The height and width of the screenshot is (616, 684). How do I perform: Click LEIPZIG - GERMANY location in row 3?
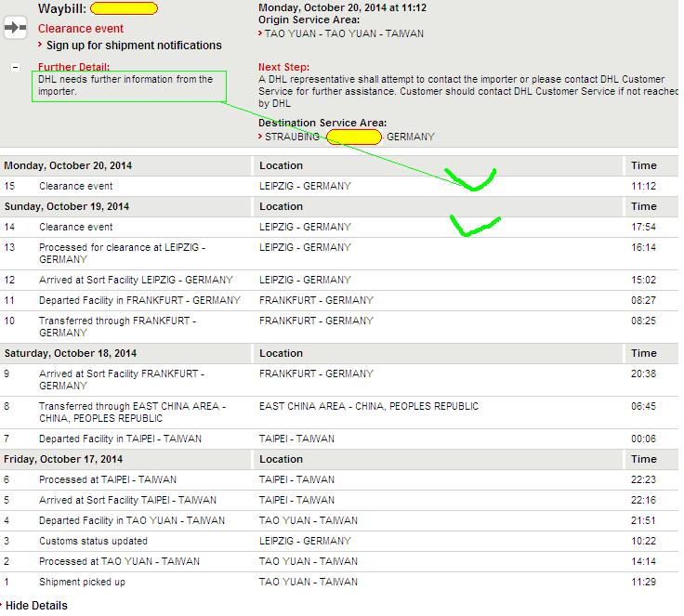(305, 542)
